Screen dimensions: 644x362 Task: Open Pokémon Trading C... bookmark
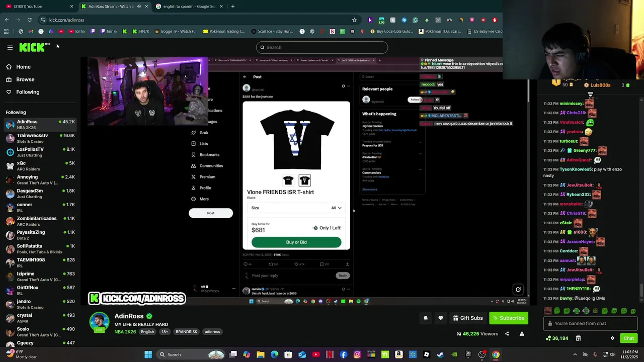[223, 31]
